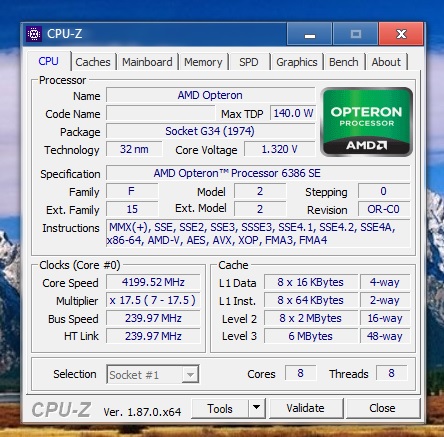Click the CPU-Z logo at bottom left
The image size is (444, 437).
[61, 409]
